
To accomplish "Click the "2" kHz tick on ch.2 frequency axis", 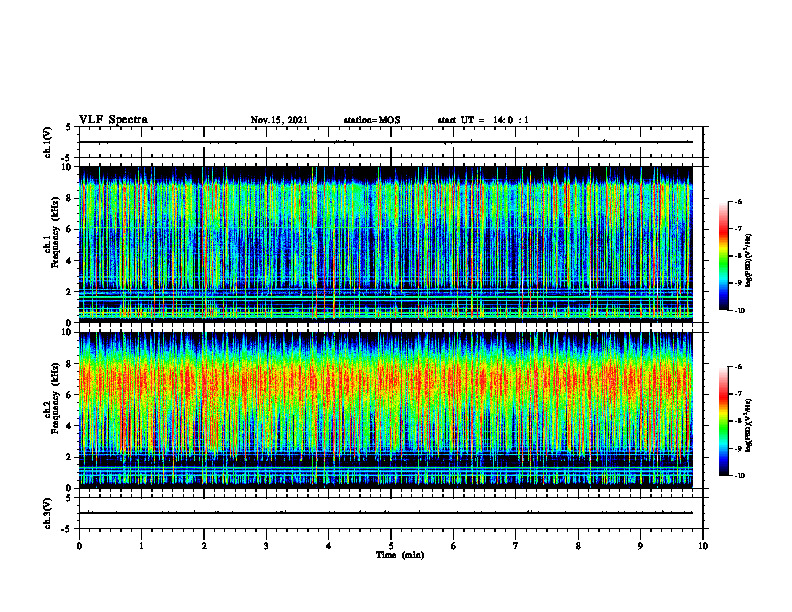I will (70, 457).
